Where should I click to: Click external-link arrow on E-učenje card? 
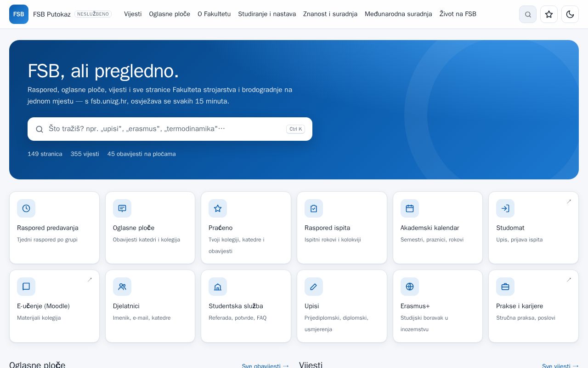click(90, 280)
